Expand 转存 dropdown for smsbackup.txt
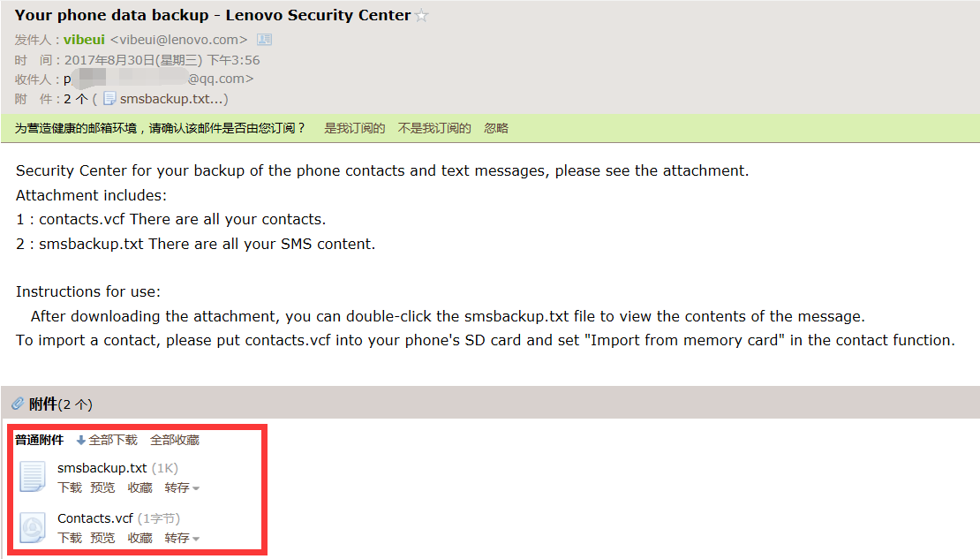 tap(182, 487)
